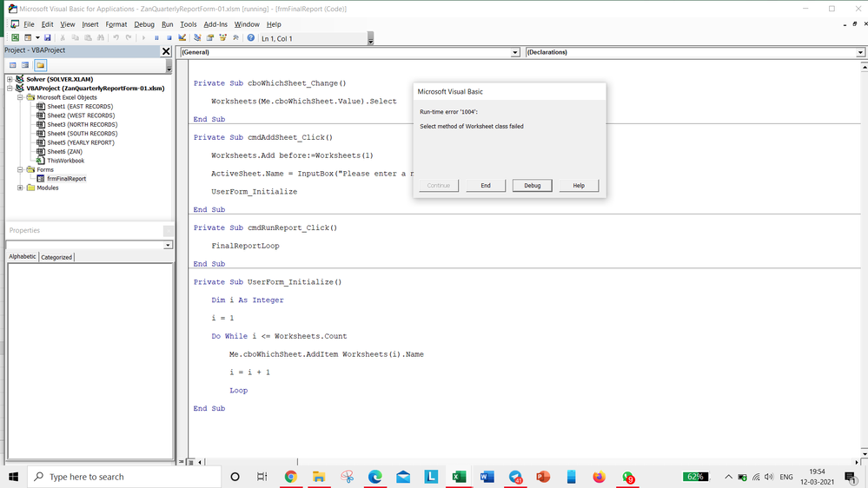Open Word from the taskbar
The width and height of the screenshot is (868, 488).
point(487,477)
